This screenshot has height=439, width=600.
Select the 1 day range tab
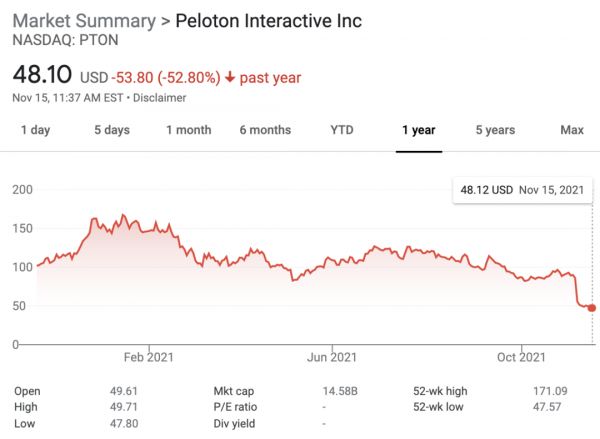click(x=35, y=130)
